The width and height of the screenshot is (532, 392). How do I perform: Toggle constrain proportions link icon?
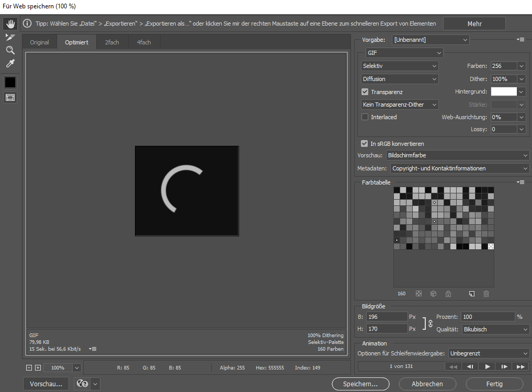430,324
